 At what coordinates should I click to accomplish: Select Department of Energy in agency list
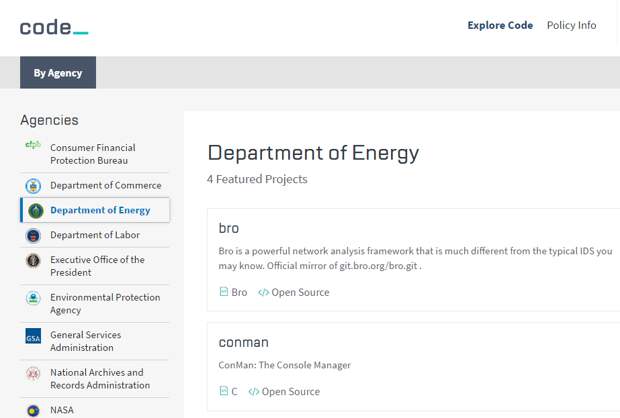(95, 210)
